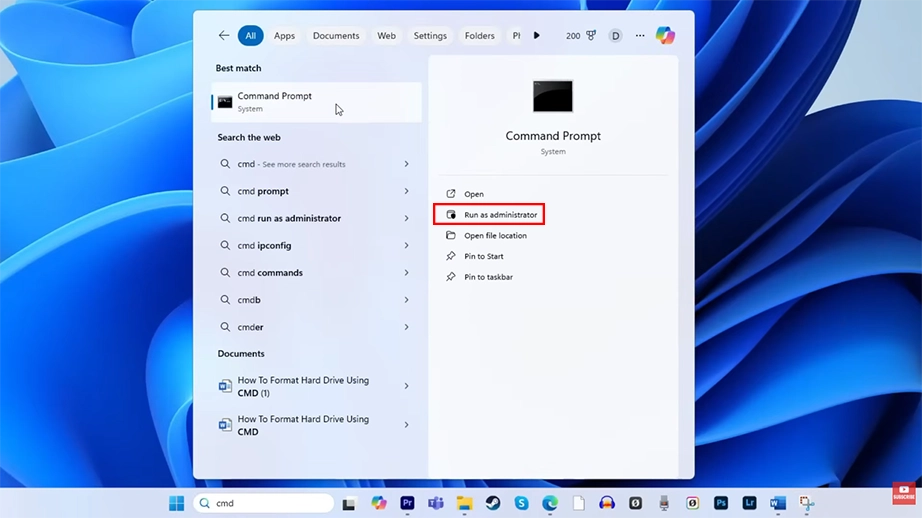Click the Open action's icon
This screenshot has height=518, width=922.
tap(451, 193)
